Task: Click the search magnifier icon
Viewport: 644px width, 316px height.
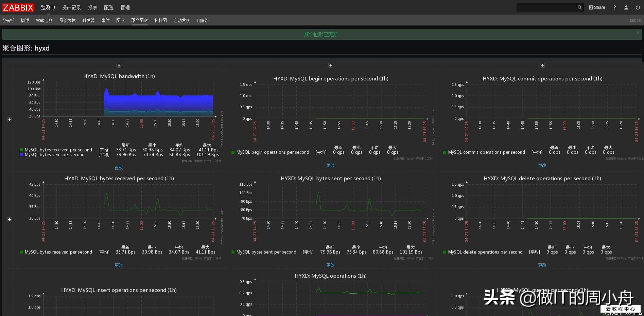Action: (579, 7)
